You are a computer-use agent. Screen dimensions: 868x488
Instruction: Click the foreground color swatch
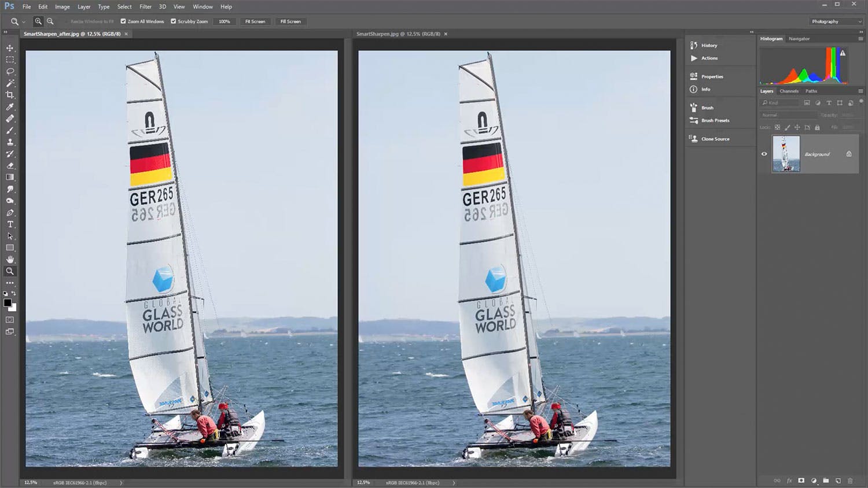7,302
